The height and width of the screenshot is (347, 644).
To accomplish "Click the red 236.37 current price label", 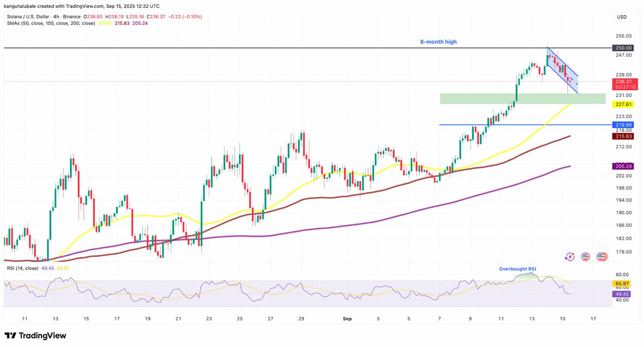I will tap(625, 82).
